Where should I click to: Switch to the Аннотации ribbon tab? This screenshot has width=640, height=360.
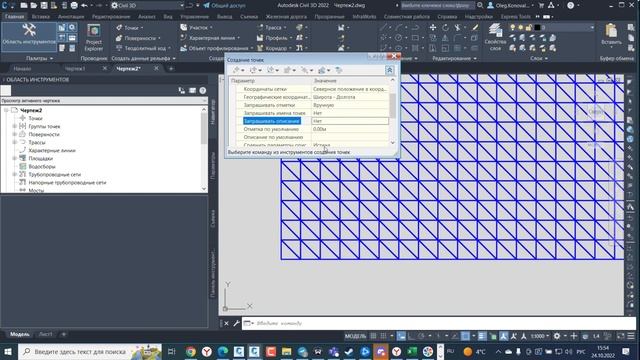tap(71, 17)
